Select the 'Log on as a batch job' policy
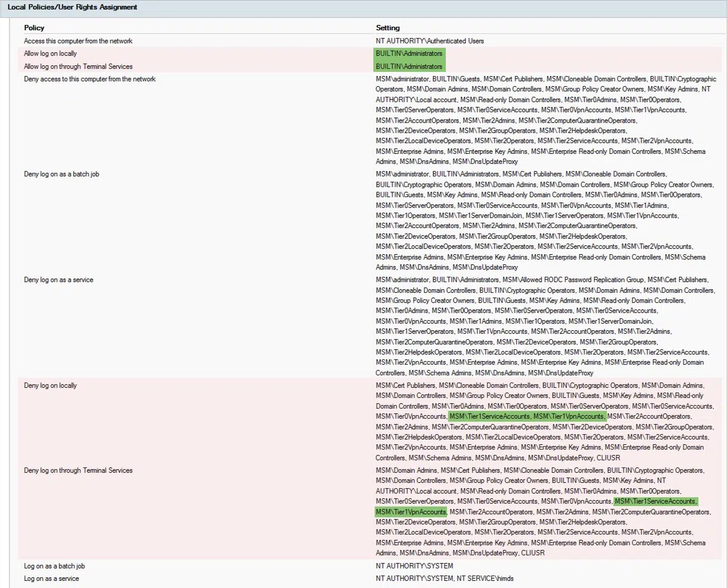 tap(54, 566)
